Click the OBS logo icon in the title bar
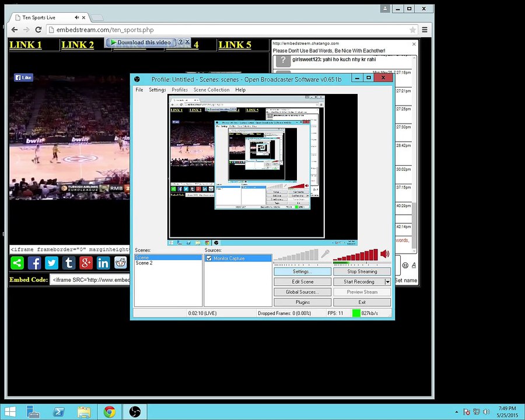Image resolution: width=525 pixels, height=420 pixels. click(137, 79)
